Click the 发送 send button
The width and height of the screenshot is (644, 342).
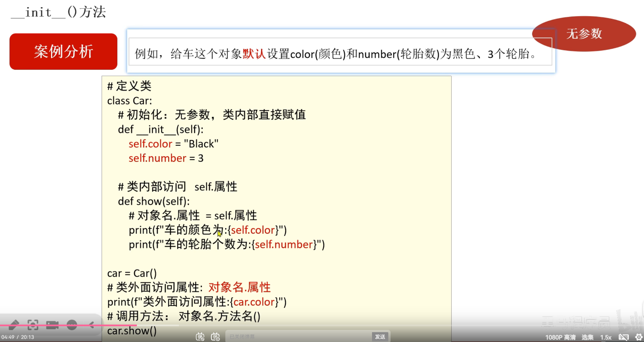point(380,336)
